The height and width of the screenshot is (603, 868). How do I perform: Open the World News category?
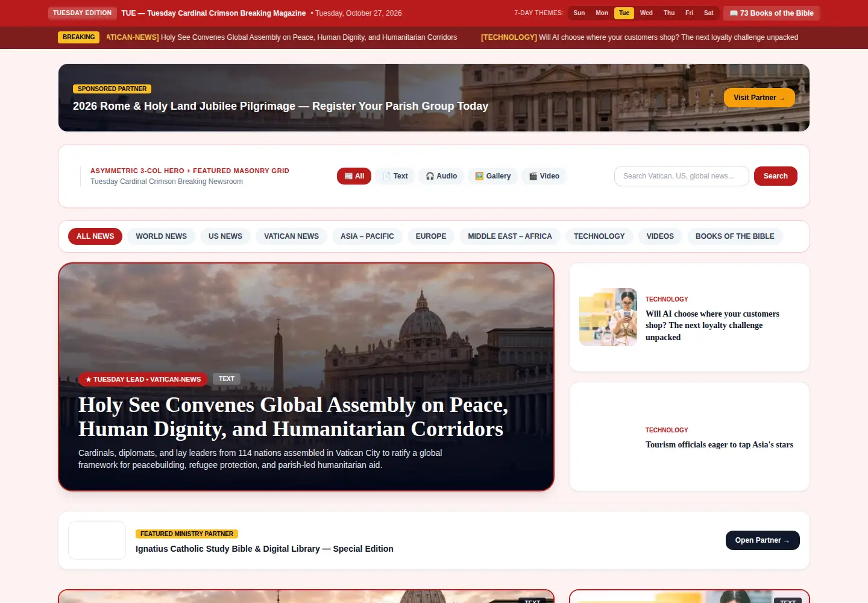(x=161, y=236)
